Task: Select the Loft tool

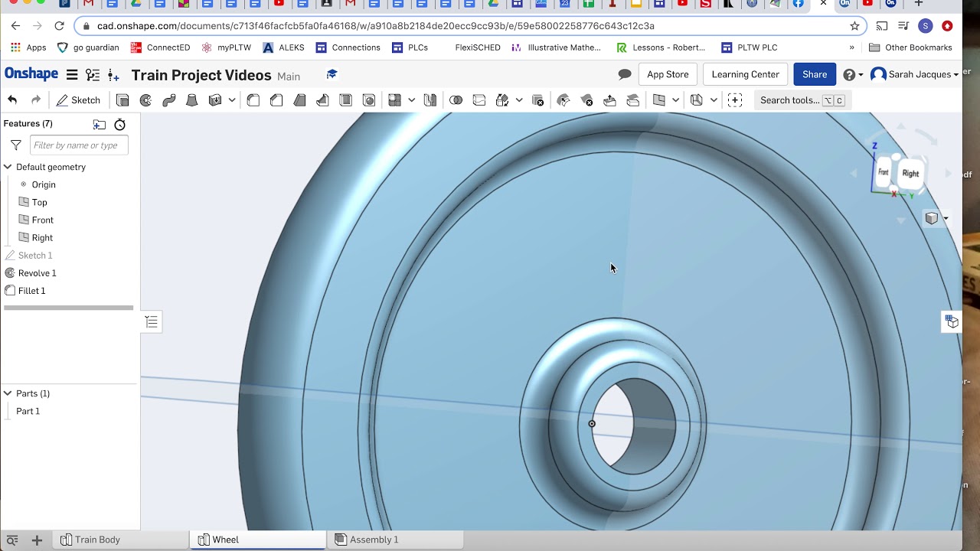Action: tap(192, 100)
